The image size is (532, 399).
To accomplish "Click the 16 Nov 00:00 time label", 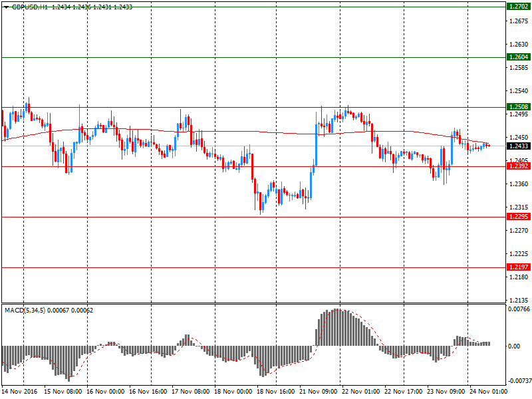I will click(x=106, y=391).
